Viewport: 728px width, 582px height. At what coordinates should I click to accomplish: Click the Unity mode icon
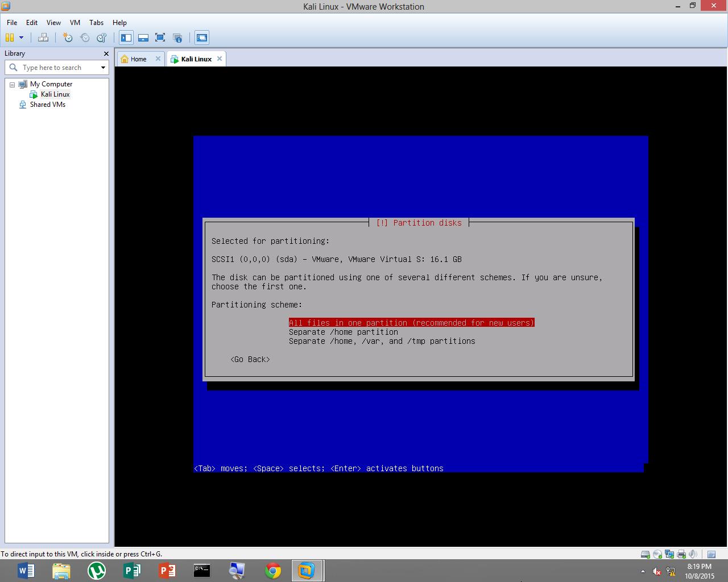click(177, 38)
